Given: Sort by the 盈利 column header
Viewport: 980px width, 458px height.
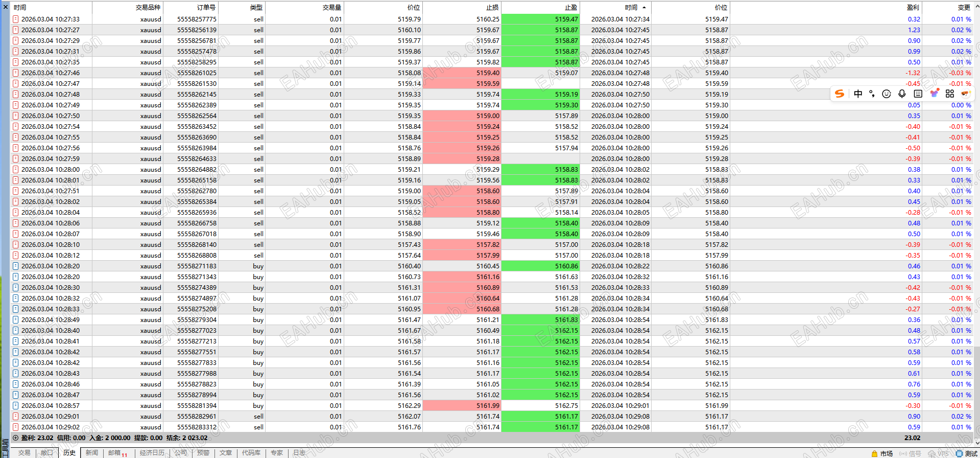Looking at the screenshot, I should click(x=826, y=8).
